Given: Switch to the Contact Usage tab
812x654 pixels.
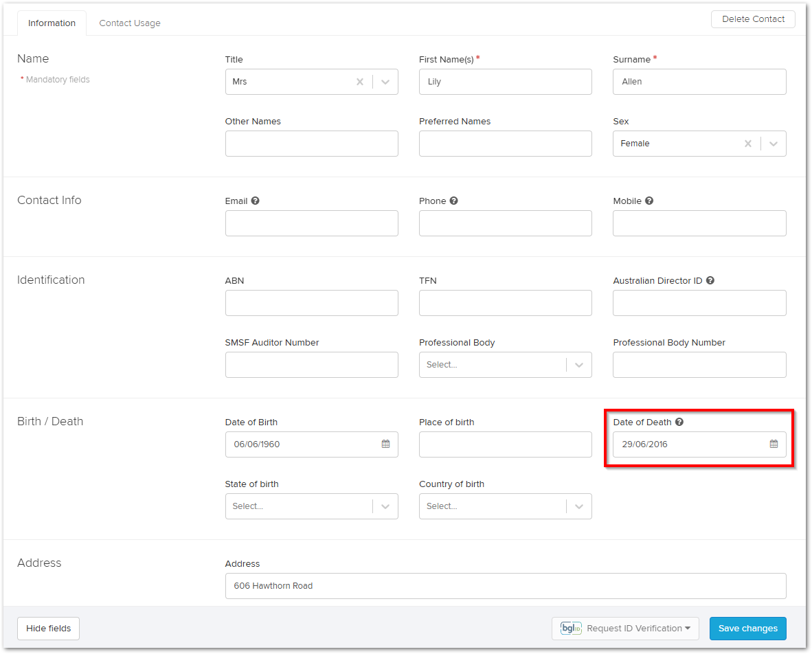Looking at the screenshot, I should pos(130,23).
